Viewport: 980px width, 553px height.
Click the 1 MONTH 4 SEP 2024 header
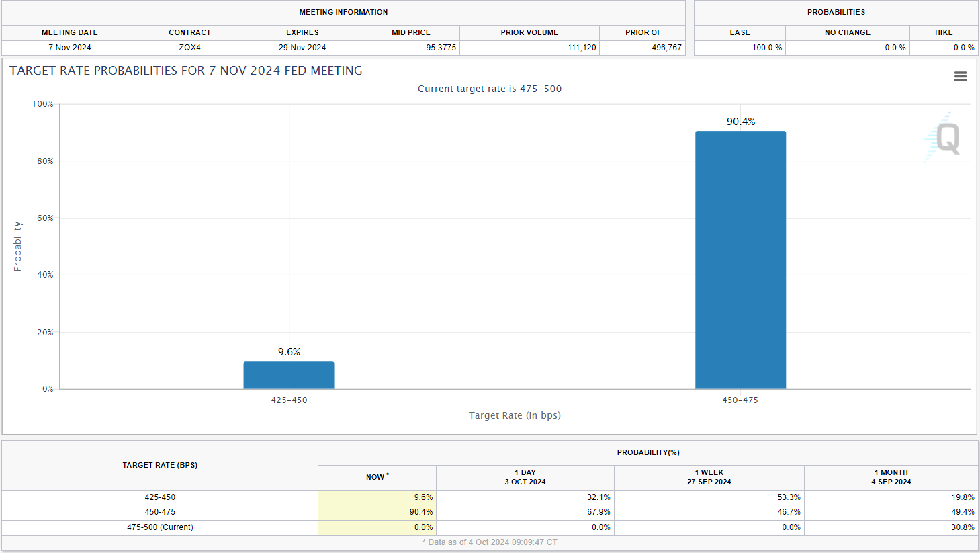(x=891, y=477)
